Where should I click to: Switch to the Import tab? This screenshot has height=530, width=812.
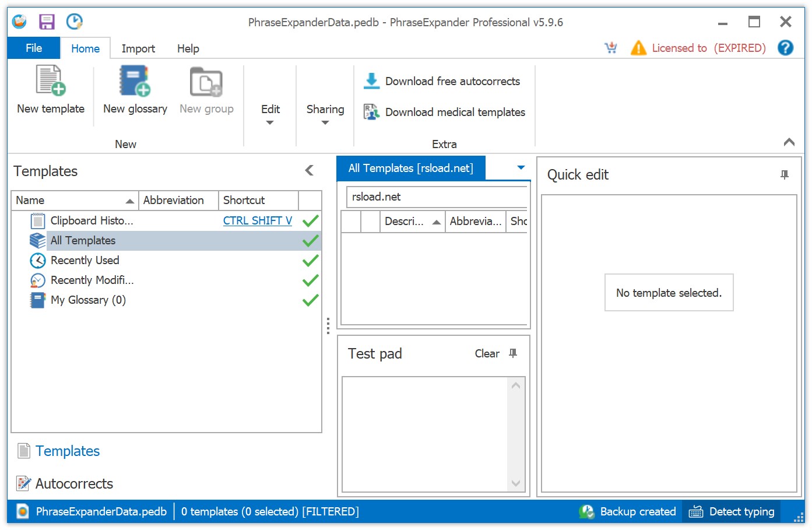(x=138, y=48)
